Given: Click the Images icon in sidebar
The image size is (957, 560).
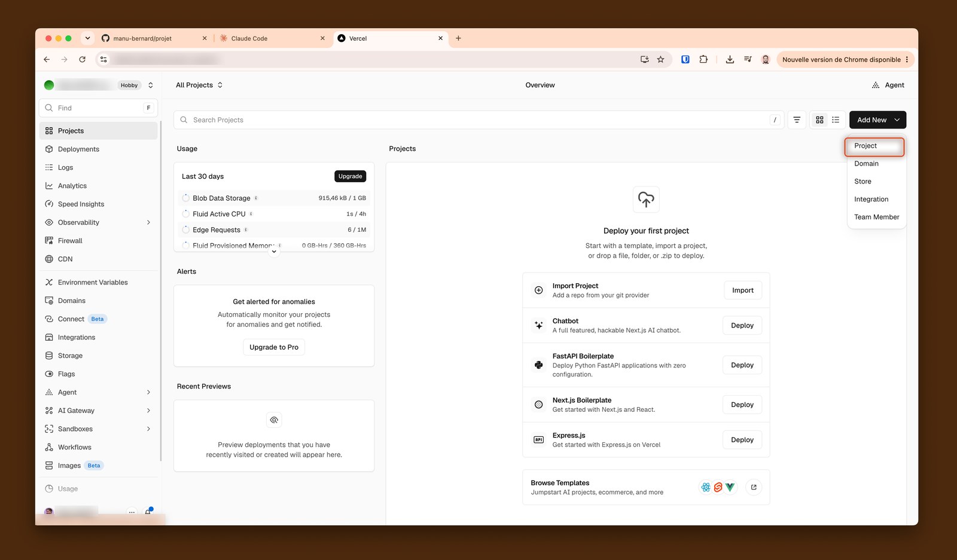Looking at the screenshot, I should point(49,466).
